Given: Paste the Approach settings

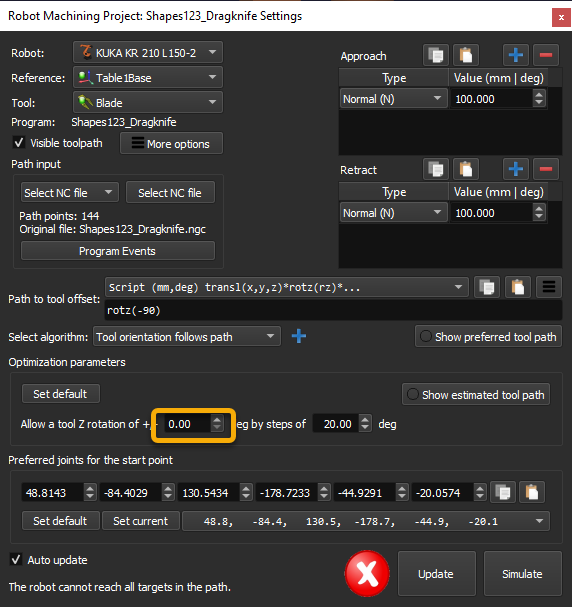Looking at the screenshot, I should (466, 55).
